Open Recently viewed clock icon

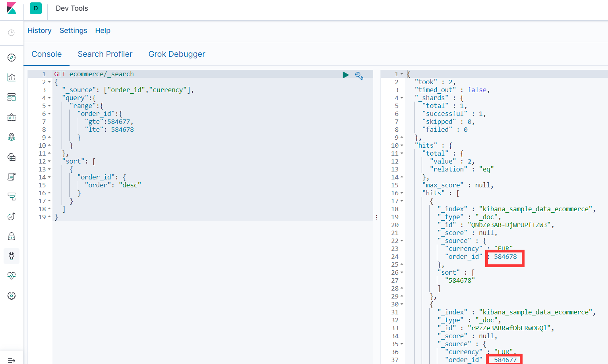(x=12, y=33)
